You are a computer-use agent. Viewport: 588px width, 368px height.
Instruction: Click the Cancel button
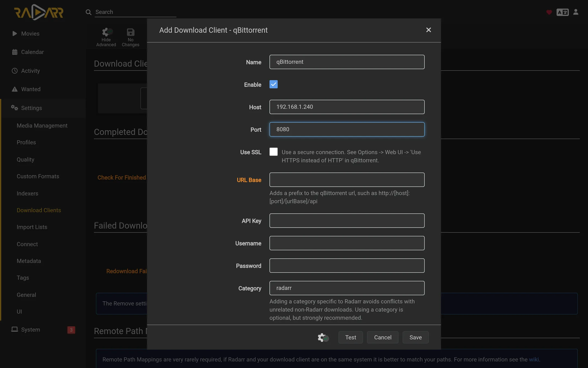(383, 337)
